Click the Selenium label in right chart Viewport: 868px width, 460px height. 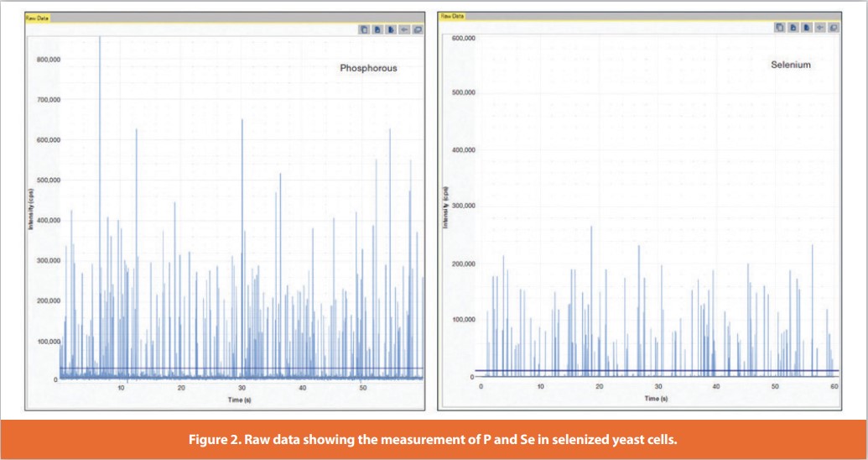(x=791, y=65)
